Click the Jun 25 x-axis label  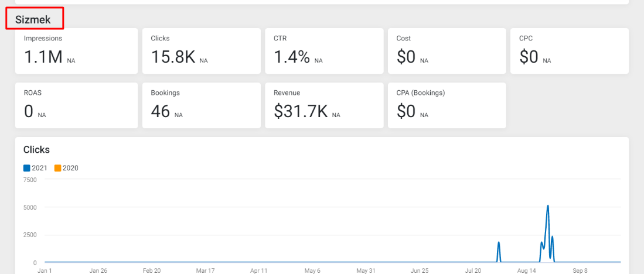click(420, 270)
